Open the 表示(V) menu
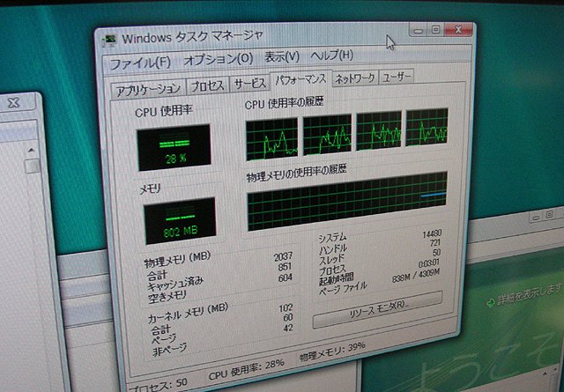The width and height of the screenshot is (564, 392). 282,57
